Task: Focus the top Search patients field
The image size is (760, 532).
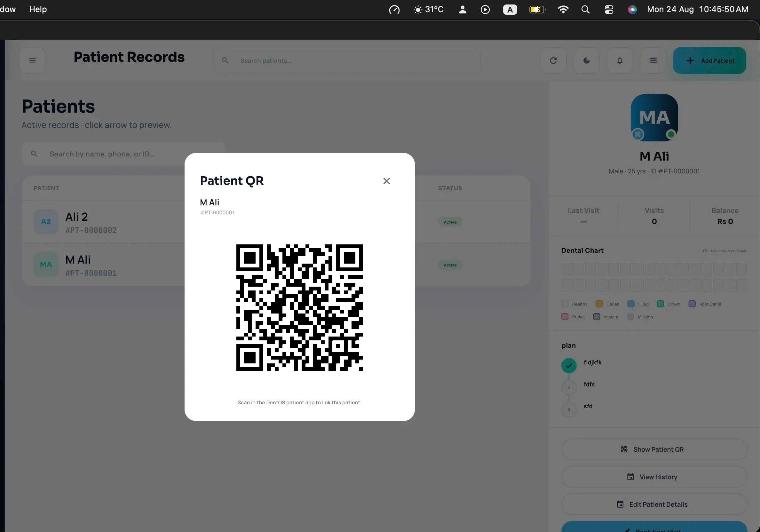Action: click(346, 60)
